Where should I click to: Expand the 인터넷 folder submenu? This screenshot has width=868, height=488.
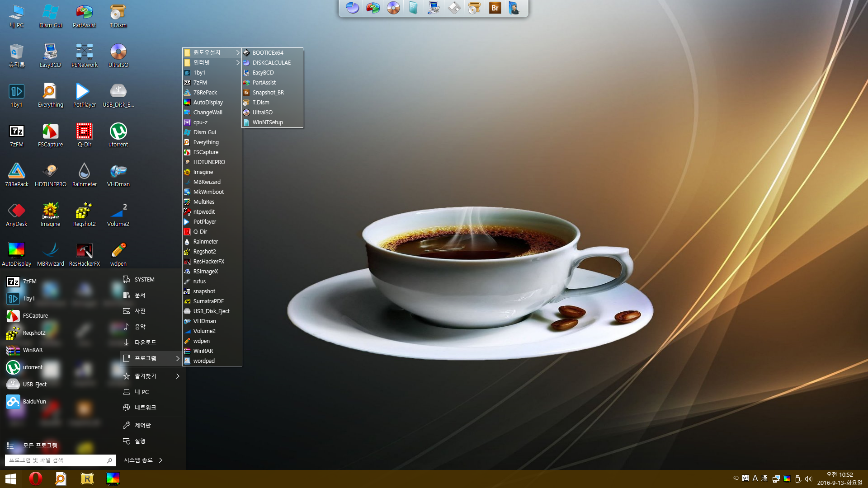212,63
